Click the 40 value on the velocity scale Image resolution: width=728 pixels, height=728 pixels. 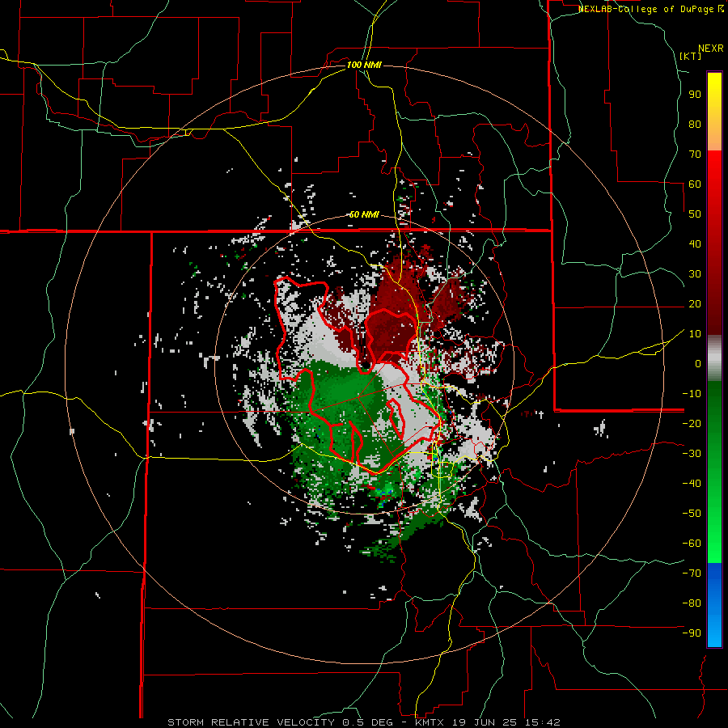click(x=695, y=244)
